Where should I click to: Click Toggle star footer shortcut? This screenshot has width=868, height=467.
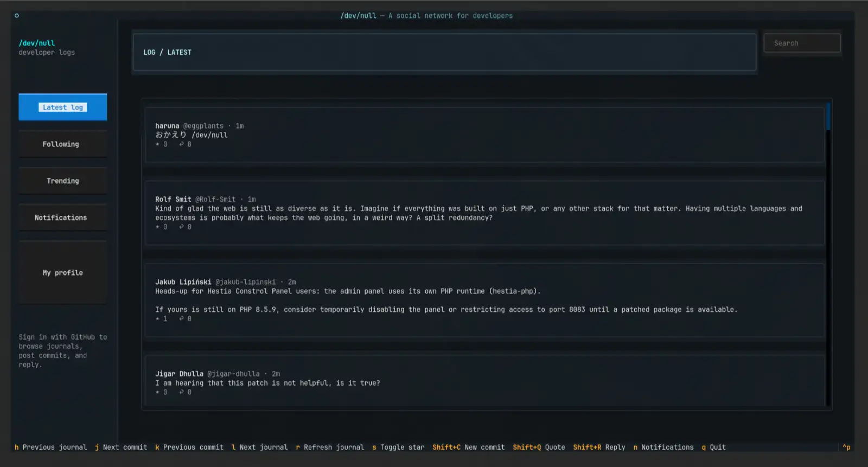pyautogui.click(x=398, y=447)
